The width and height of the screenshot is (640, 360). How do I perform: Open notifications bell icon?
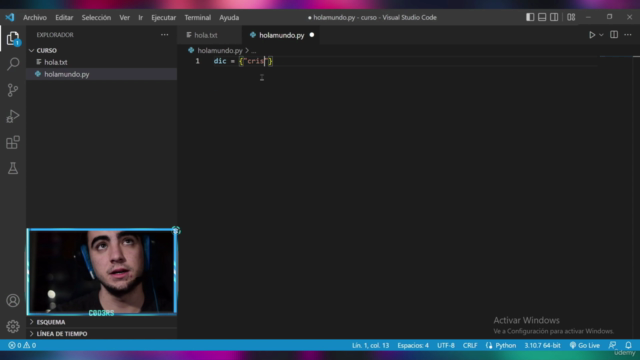(x=628, y=345)
